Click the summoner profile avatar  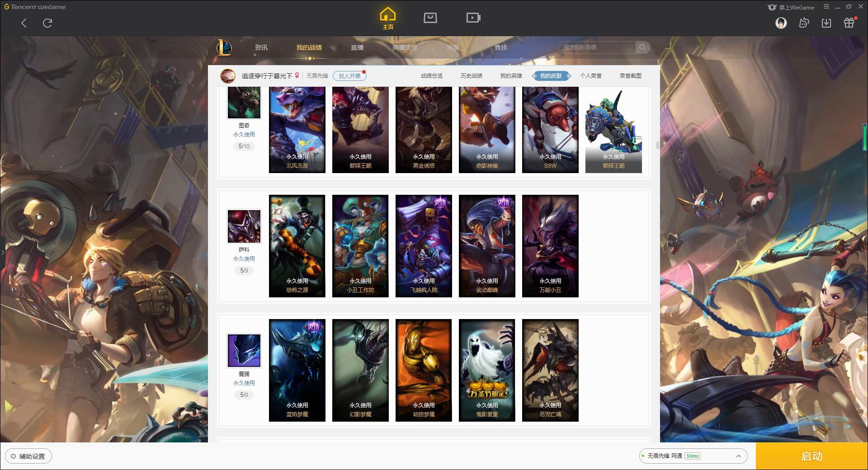click(227, 76)
